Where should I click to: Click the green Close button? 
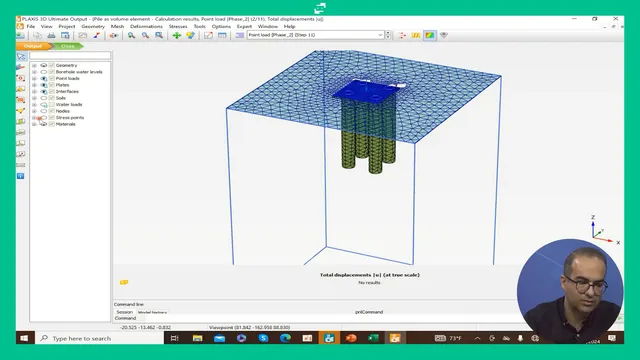[68, 46]
